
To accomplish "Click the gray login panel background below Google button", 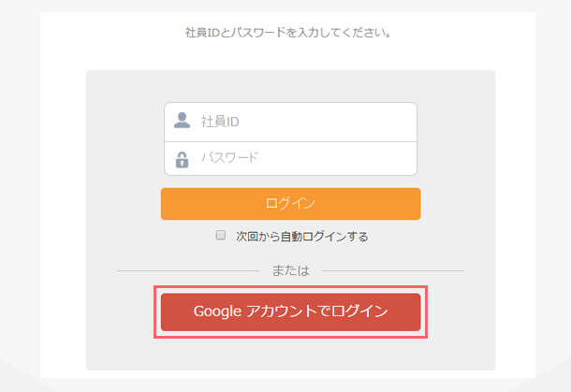I will 290,355.
